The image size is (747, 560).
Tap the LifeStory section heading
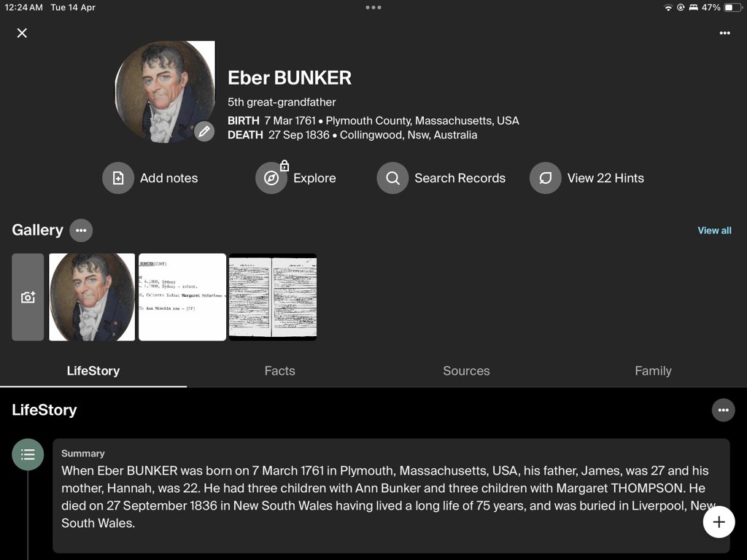(x=44, y=410)
